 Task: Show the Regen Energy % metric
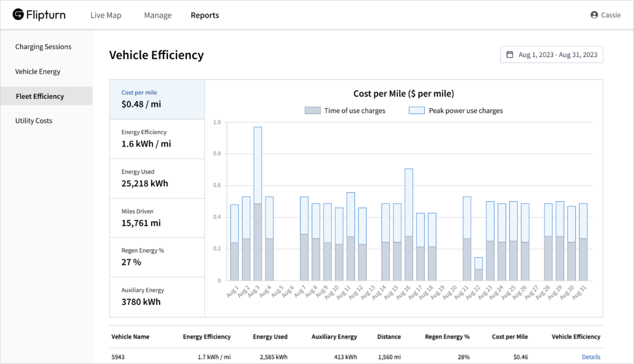click(x=157, y=257)
